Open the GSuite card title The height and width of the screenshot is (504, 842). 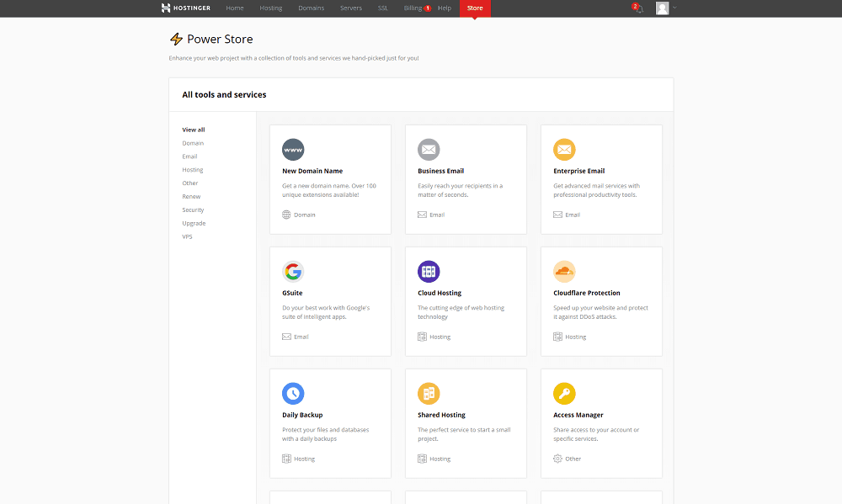pos(292,293)
